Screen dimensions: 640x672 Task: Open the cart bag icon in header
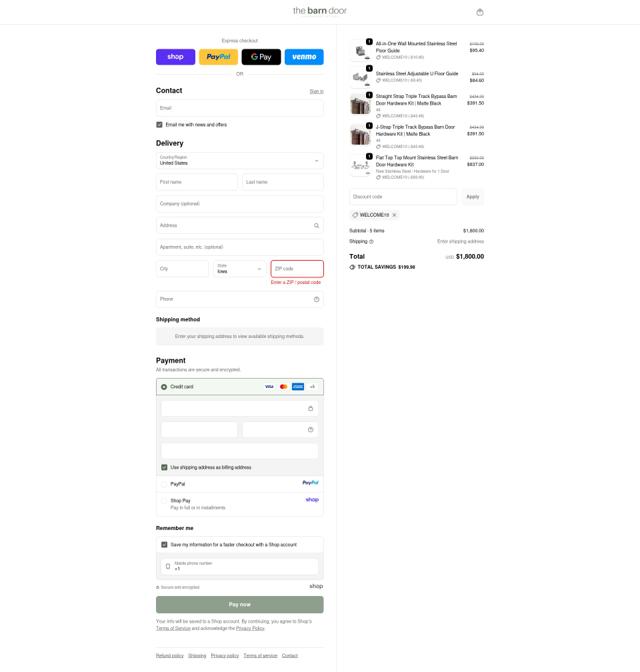click(x=480, y=12)
